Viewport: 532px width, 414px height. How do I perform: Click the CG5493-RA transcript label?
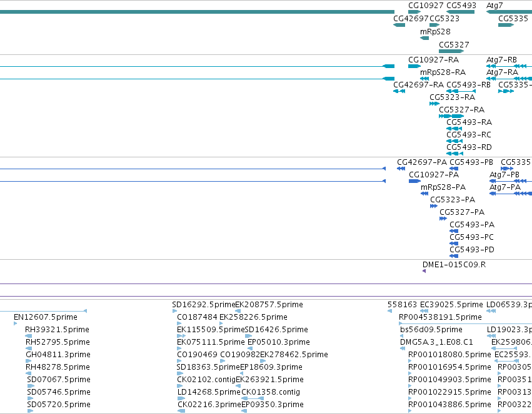pos(469,122)
